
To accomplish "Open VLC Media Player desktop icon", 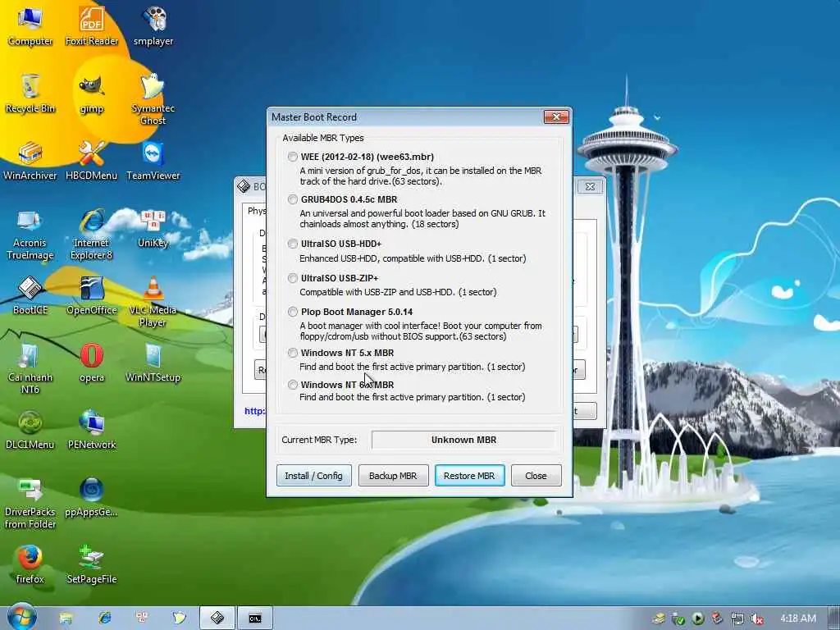I will [x=153, y=301].
